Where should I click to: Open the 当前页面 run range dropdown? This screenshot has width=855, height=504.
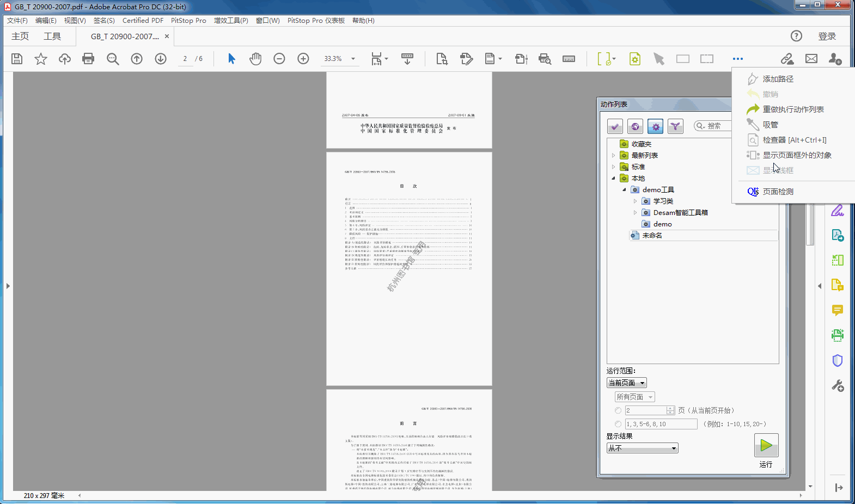tap(627, 383)
